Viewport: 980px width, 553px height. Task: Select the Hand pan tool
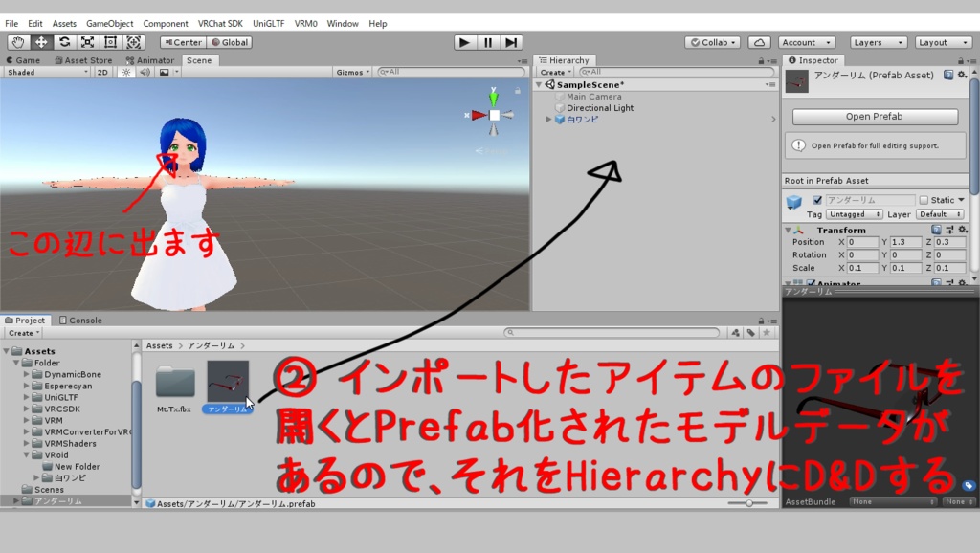[17, 42]
